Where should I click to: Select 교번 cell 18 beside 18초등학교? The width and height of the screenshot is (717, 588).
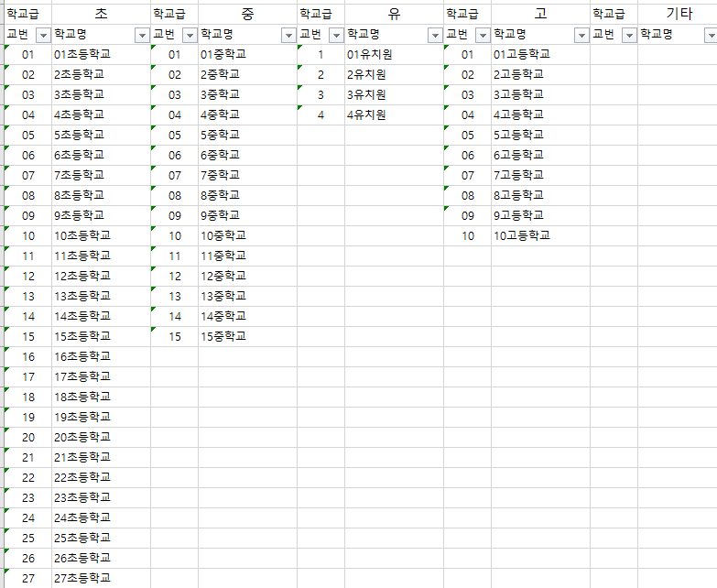tap(27, 397)
